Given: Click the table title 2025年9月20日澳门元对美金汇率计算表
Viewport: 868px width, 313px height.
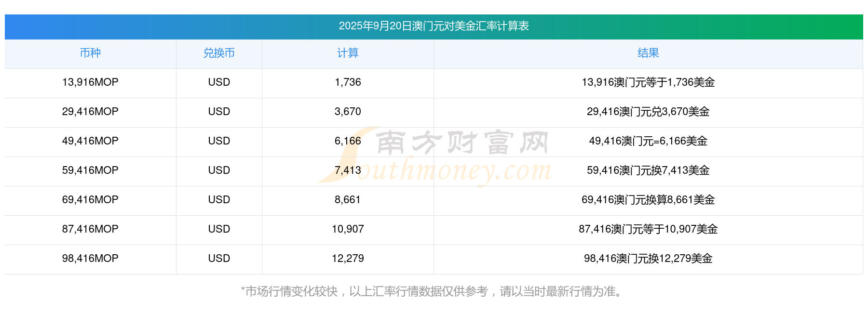Looking at the screenshot, I should click(x=434, y=26).
